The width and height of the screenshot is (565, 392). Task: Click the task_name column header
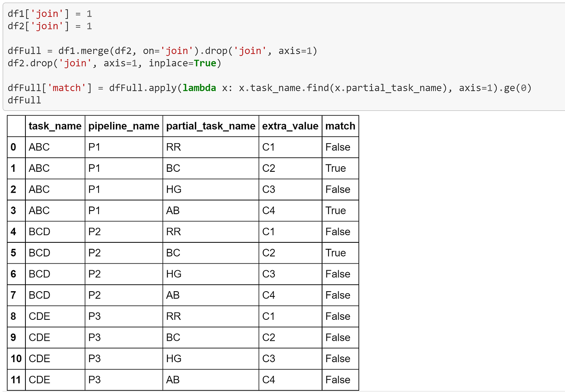click(x=55, y=126)
